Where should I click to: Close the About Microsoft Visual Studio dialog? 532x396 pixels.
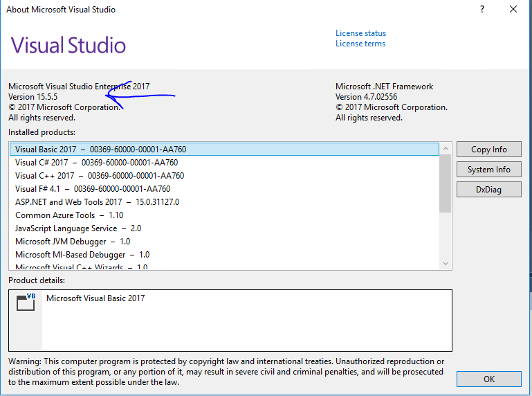coord(513,10)
